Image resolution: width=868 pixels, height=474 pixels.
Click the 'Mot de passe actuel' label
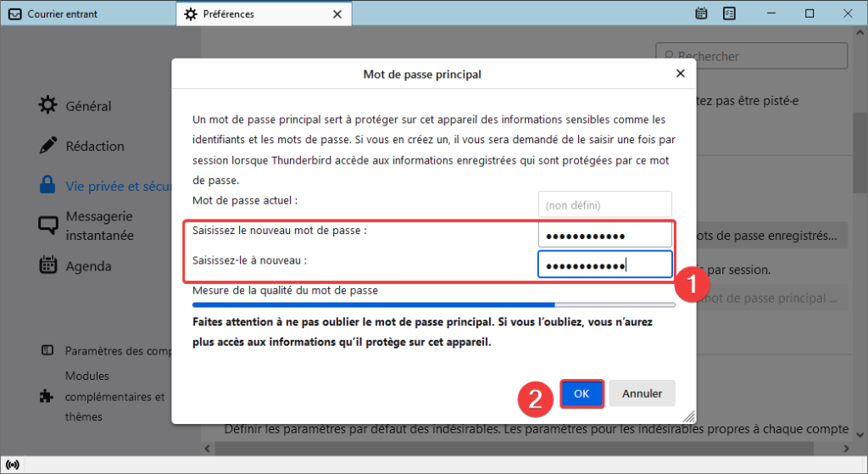(245, 200)
